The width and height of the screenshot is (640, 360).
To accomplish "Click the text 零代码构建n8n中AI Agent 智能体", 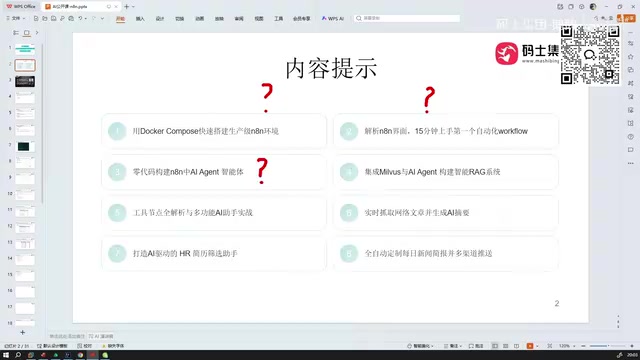I will (x=188, y=172).
